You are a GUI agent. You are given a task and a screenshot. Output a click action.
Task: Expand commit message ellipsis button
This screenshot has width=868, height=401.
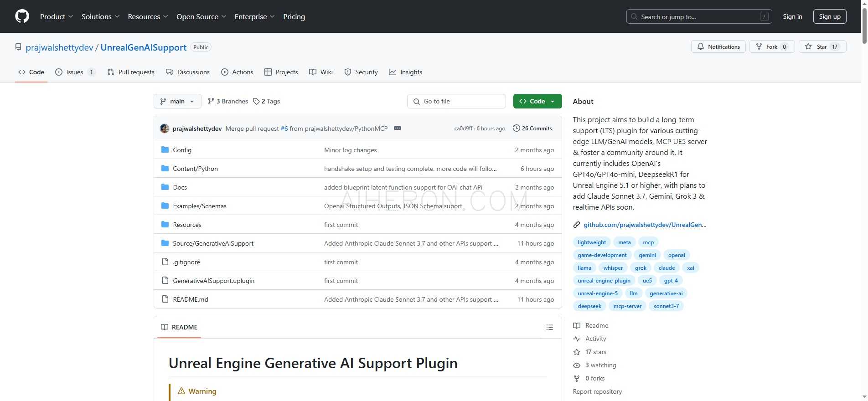pyautogui.click(x=398, y=129)
